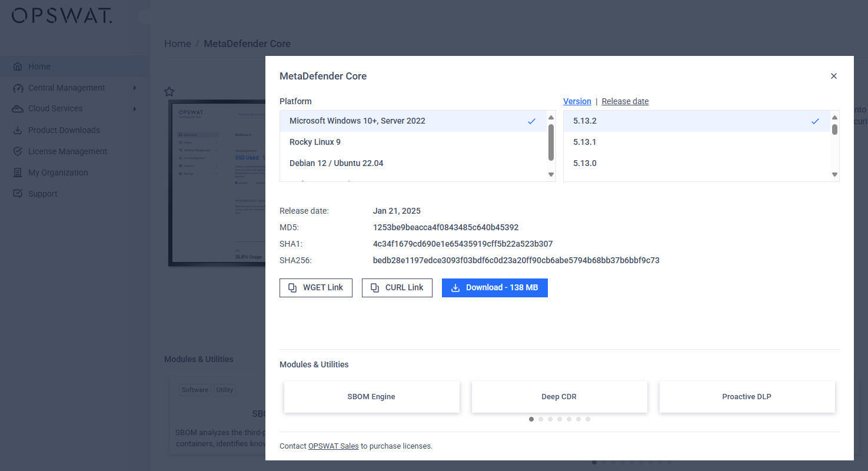Click the My Organization building icon
Image resolution: width=868 pixels, height=471 pixels.
pyautogui.click(x=18, y=173)
